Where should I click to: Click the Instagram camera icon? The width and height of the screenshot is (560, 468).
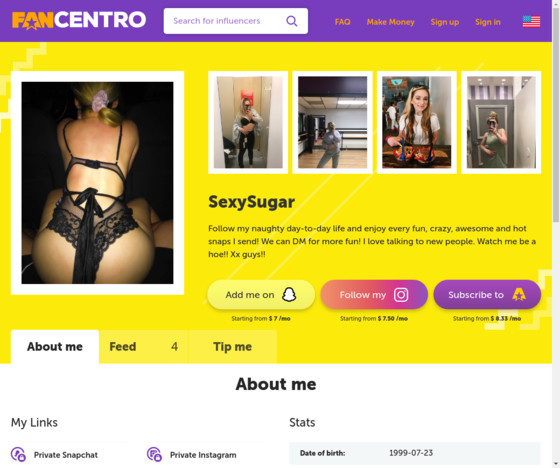pyautogui.click(x=401, y=295)
